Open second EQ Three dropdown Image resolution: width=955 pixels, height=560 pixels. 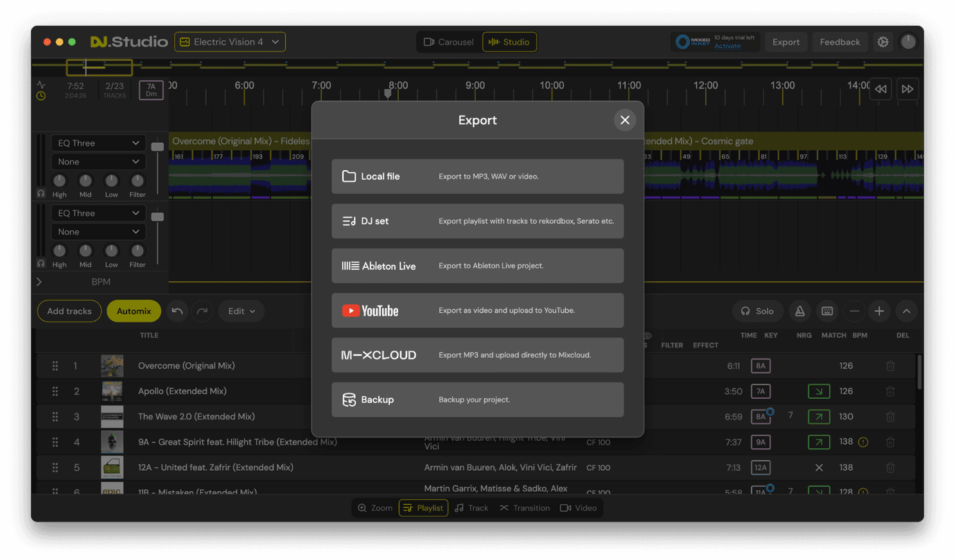pyautogui.click(x=98, y=213)
